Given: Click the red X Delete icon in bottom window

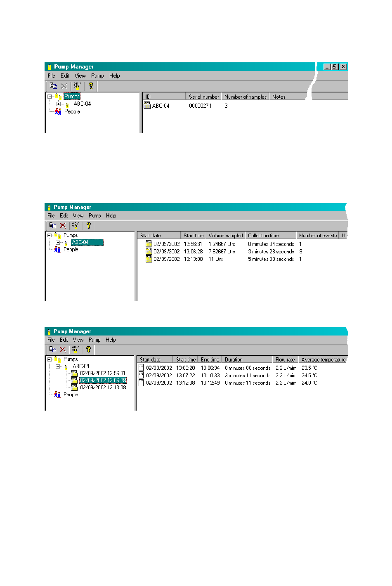Looking at the screenshot, I should click(x=63, y=350).
